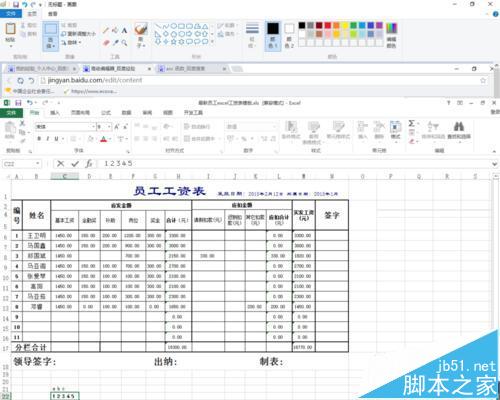The height and width of the screenshot is (400, 500).
Task: Switch to the Excel Insert tab
Action: coord(55,113)
